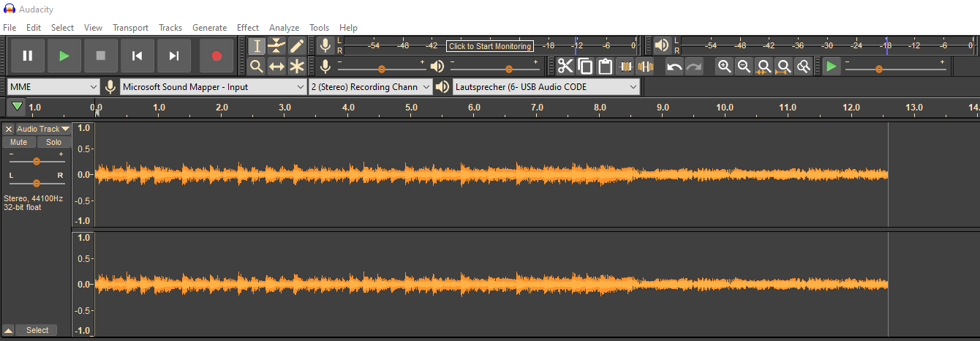The width and height of the screenshot is (980, 341).
Task: Click the Click to Start Monitoring meter
Action: point(489,46)
